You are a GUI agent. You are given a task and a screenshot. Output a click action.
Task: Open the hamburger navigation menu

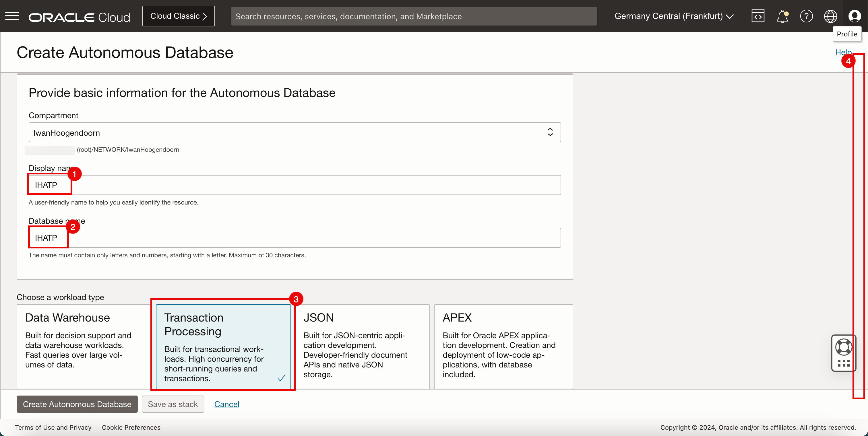12,16
